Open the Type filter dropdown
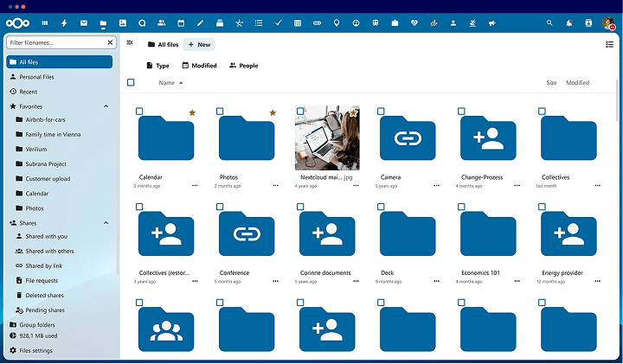Image resolution: width=623 pixels, height=364 pixels. (x=157, y=66)
